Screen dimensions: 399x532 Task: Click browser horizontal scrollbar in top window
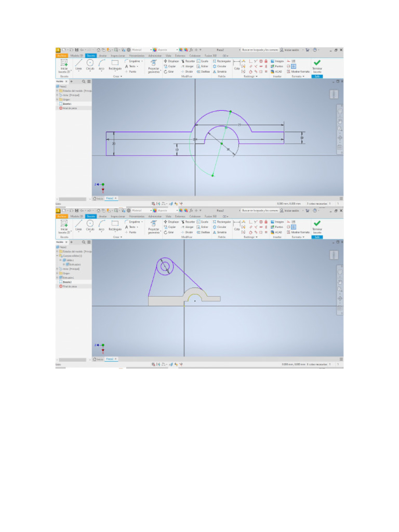pyautogui.click(x=72, y=199)
